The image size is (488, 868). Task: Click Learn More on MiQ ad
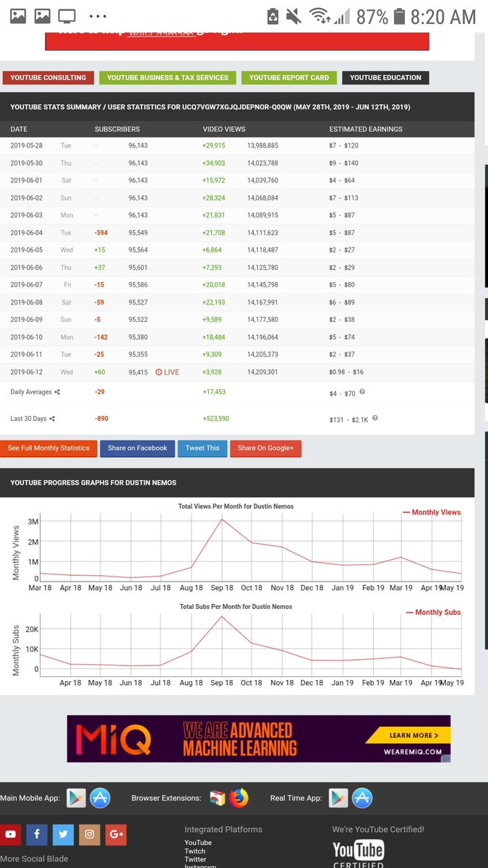coord(408,735)
